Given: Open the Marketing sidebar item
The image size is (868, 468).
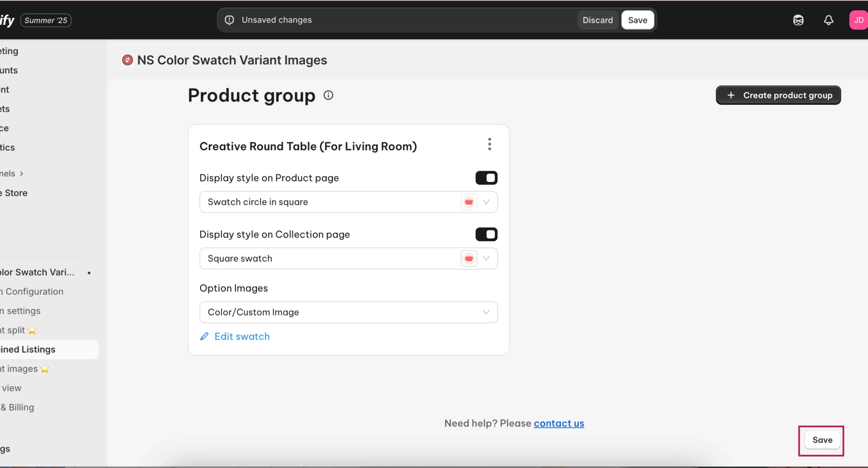Looking at the screenshot, I should click(9, 51).
